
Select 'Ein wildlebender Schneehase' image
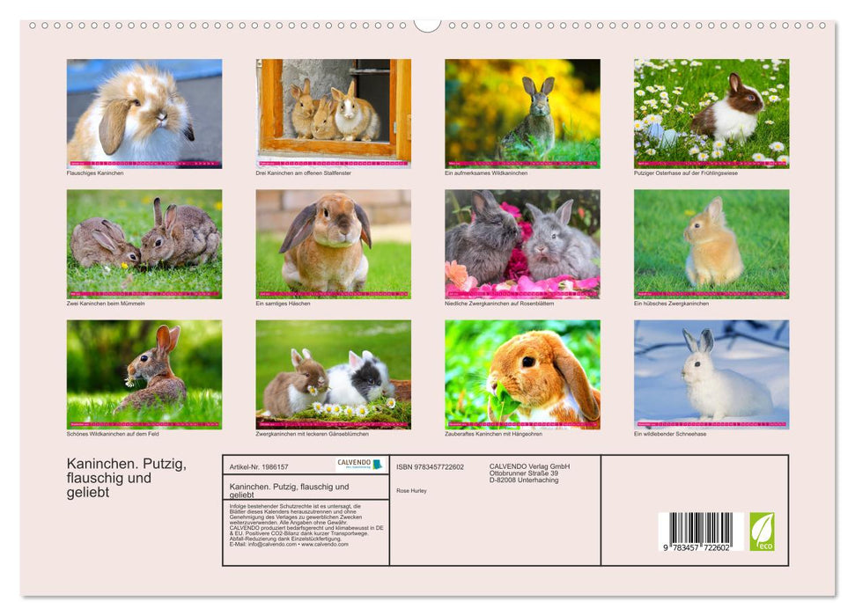pos(713,374)
